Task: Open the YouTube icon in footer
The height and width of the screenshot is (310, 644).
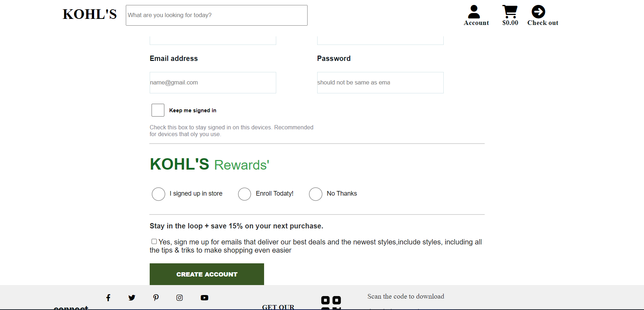Action: pos(204,298)
